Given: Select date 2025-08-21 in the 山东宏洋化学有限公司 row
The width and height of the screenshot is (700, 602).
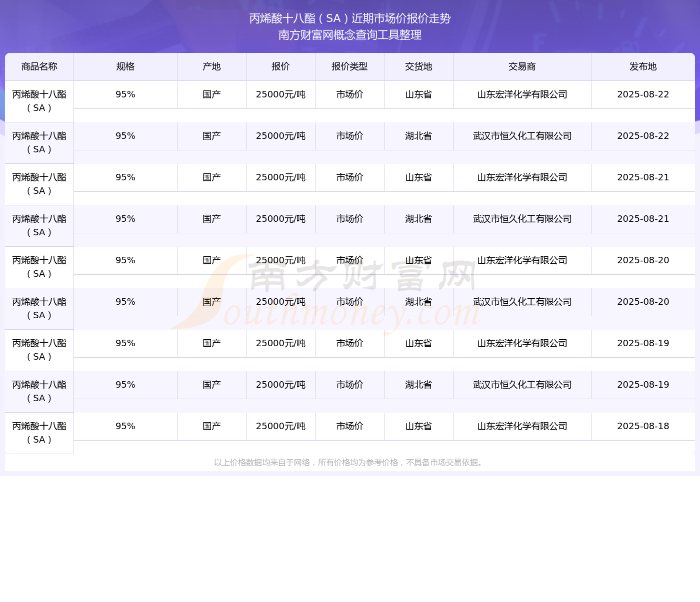Looking at the screenshot, I should click(643, 177).
